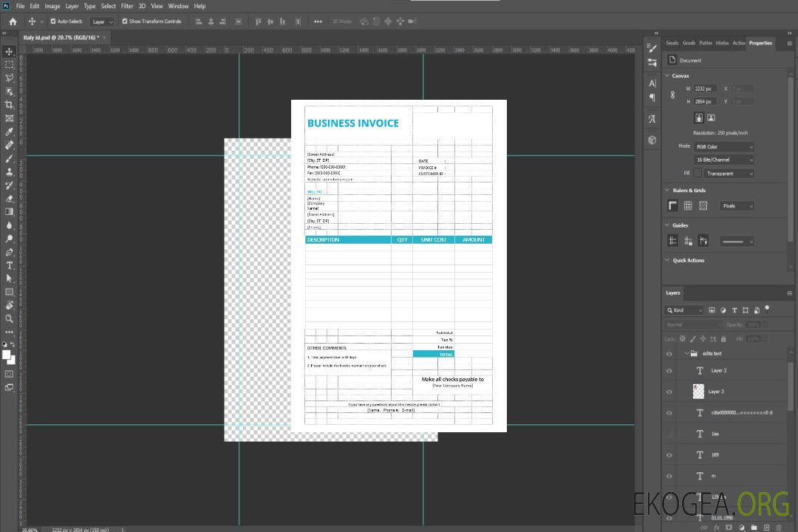
Task: Select the Dodge tool
Action: [9, 238]
